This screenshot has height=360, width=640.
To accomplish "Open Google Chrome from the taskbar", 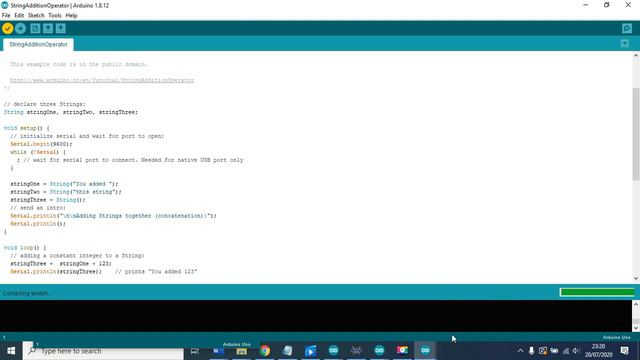I will point(265,351).
